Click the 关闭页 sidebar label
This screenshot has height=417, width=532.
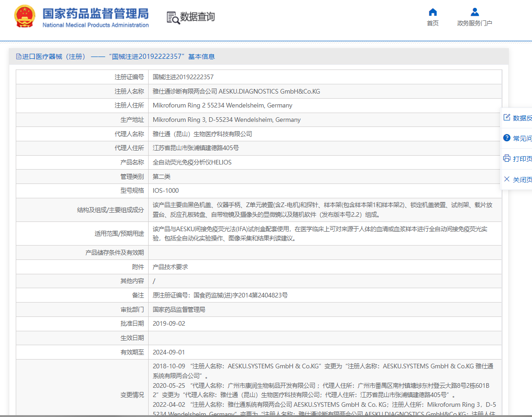522,180
